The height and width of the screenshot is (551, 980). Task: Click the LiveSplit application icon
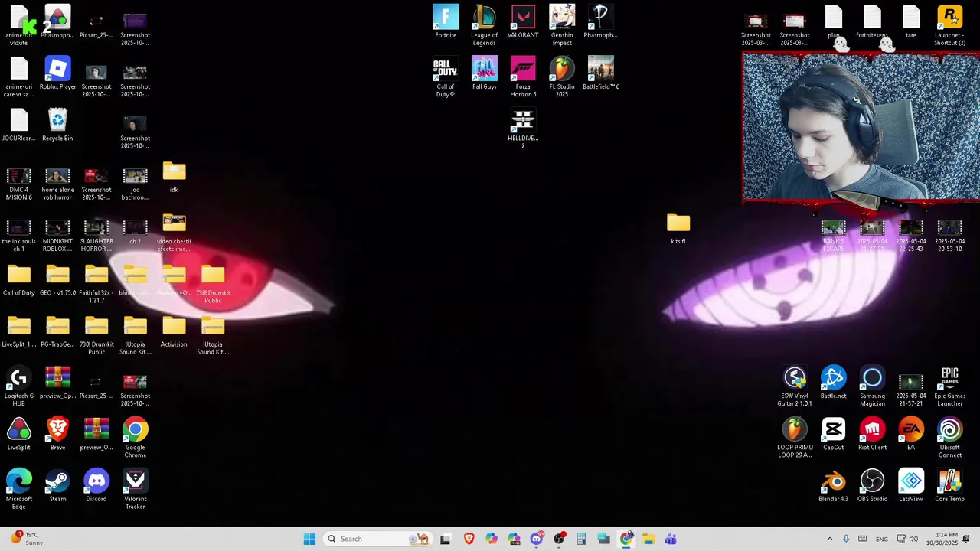[x=19, y=435]
